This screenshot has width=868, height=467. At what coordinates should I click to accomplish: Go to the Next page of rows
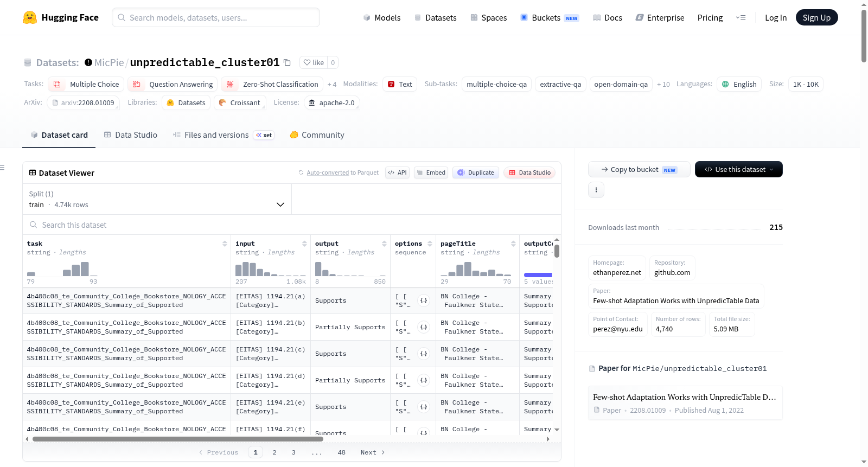tap(373, 452)
